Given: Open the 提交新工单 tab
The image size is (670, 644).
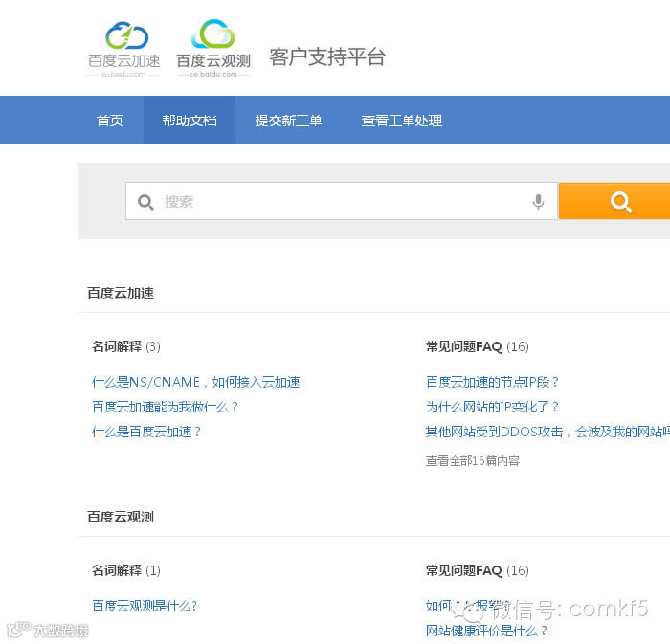Looking at the screenshot, I should [x=288, y=121].
